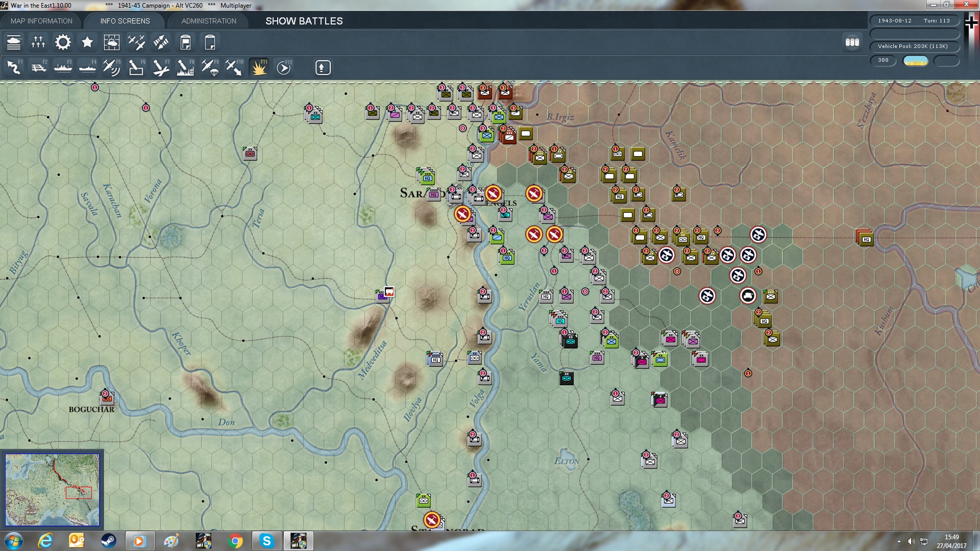
Task: Click the 388 admin points field
Action: (x=884, y=60)
